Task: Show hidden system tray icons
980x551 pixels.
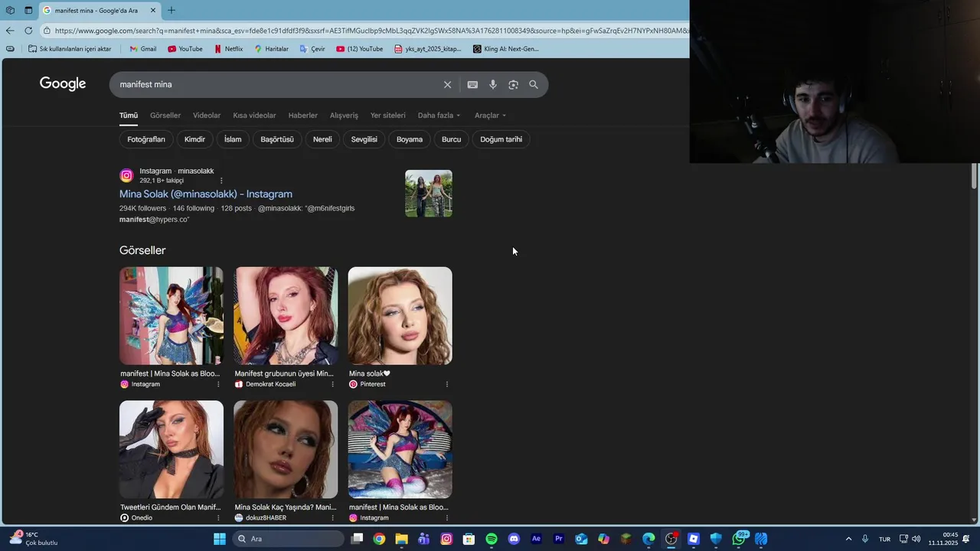Action: (x=848, y=539)
